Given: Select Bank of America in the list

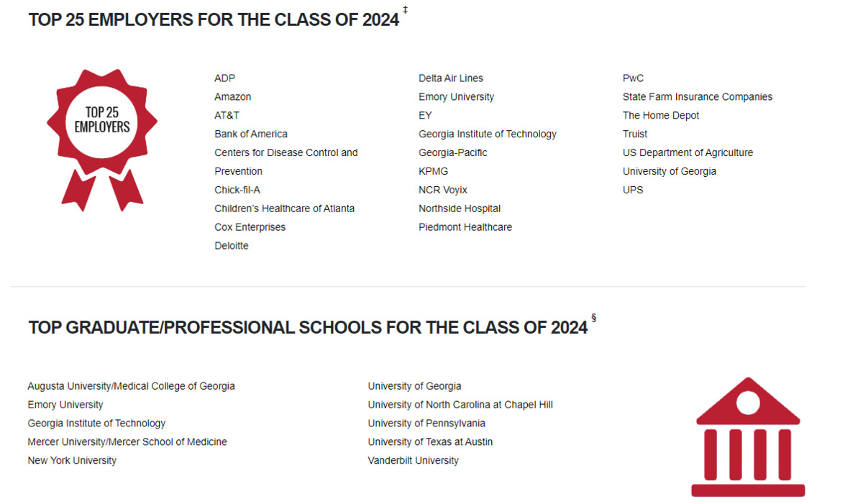Looking at the screenshot, I should pyautogui.click(x=251, y=134).
